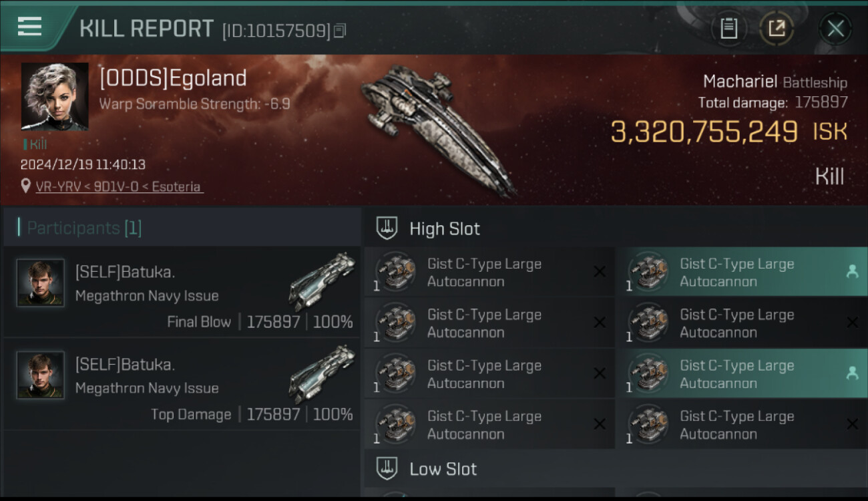Image resolution: width=868 pixels, height=501 pixels.
Task: Click Batuka's portrait in Top Damage row
Action: 41,375
